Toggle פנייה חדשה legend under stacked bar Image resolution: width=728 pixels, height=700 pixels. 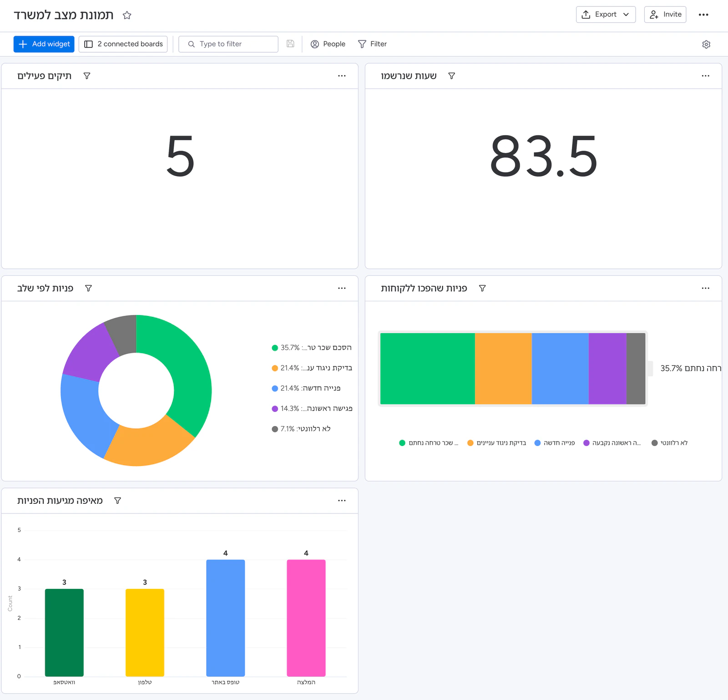(554, 443)
